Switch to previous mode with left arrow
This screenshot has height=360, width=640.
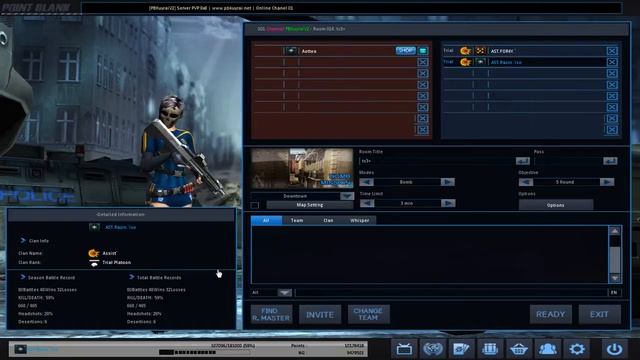tap(367, 182)
